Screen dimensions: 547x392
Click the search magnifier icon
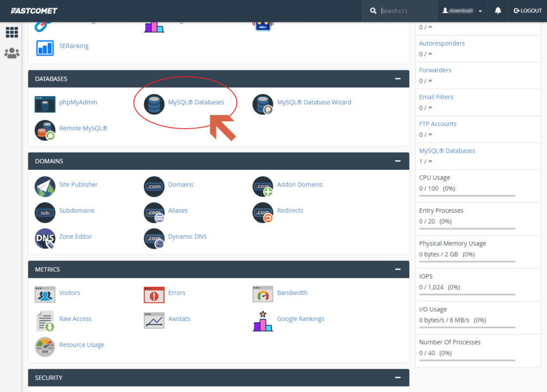[x=373, y=11]
